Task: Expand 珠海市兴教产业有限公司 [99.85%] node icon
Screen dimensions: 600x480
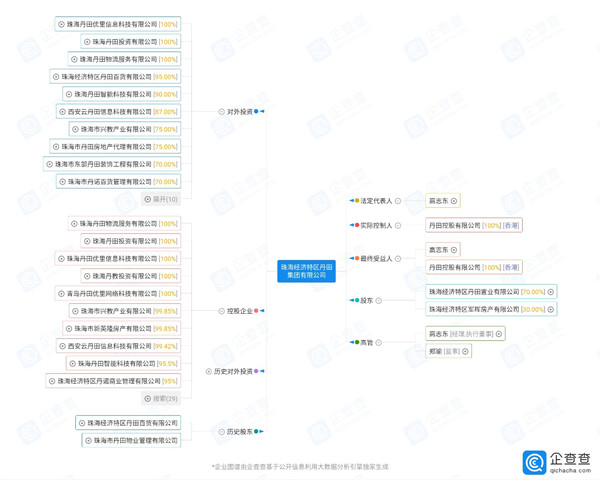Action: tap(75, 311)
